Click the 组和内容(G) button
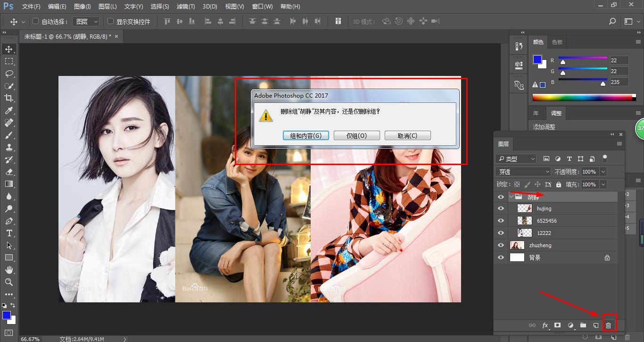The image size is (644, 342). click(305, 135)
